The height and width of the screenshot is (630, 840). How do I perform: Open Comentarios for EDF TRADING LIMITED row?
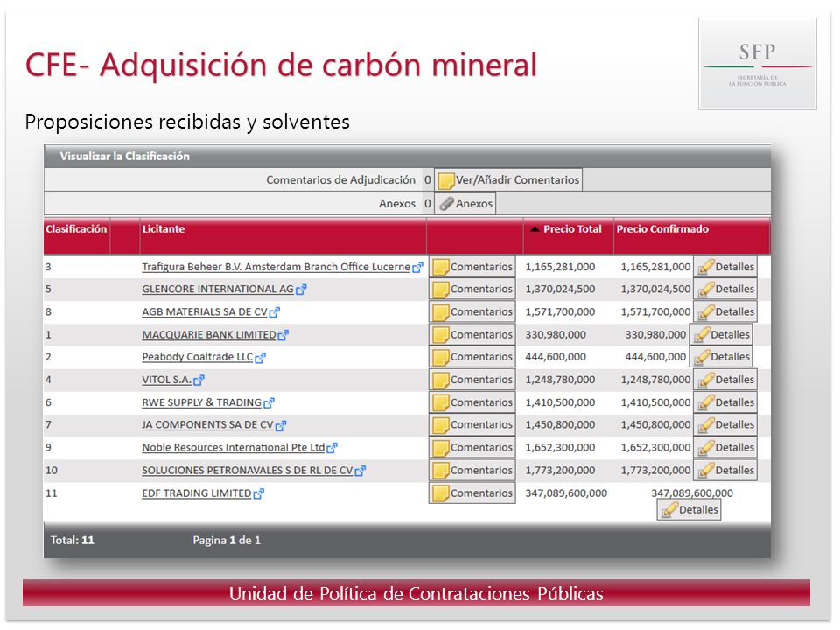(x=472, y=493)
